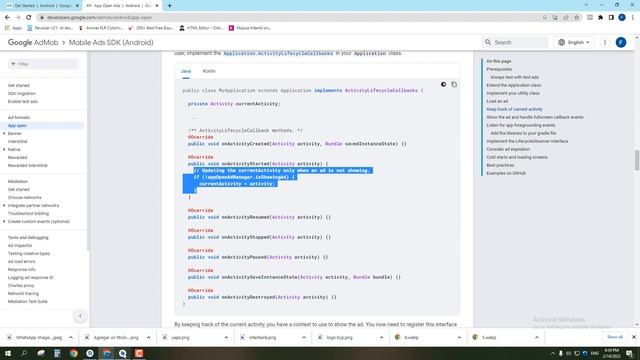
Task: Open Get started in sidebar
Action: pos(19,85)
